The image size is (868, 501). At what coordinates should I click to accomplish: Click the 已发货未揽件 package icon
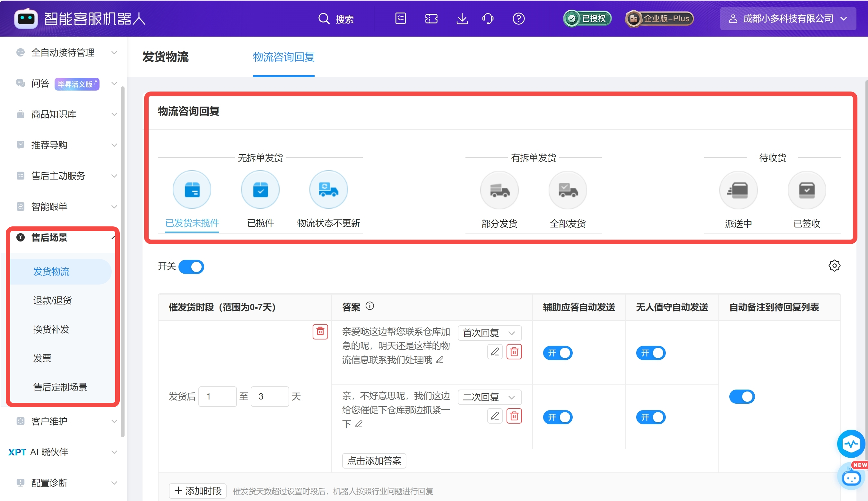[192, 189]
